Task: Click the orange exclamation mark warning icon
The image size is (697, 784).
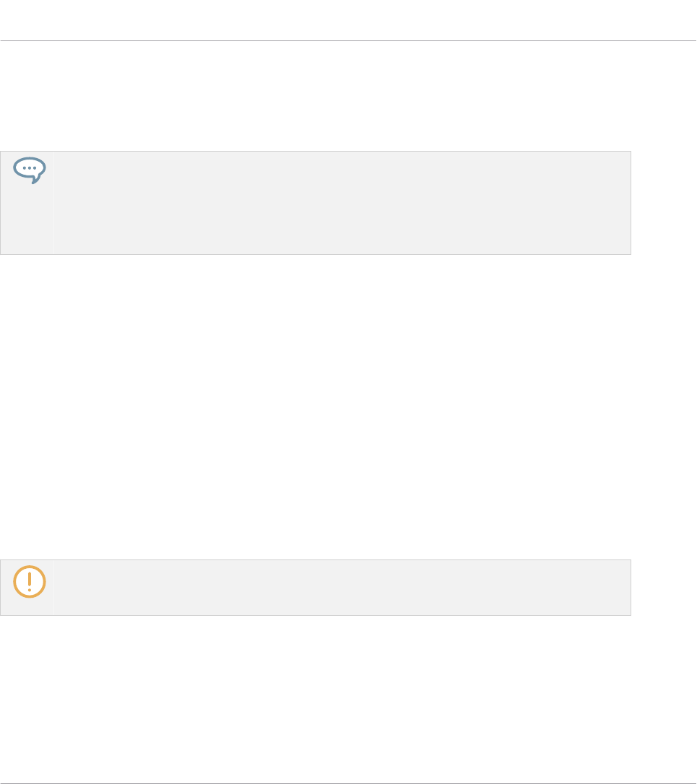Action: point(30,581)
